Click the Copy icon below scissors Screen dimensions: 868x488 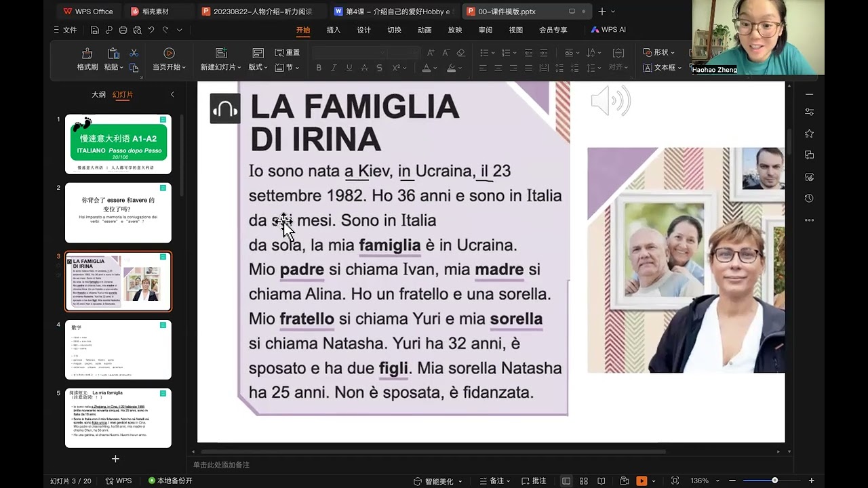pyautogui.click(x=134, y=68)
